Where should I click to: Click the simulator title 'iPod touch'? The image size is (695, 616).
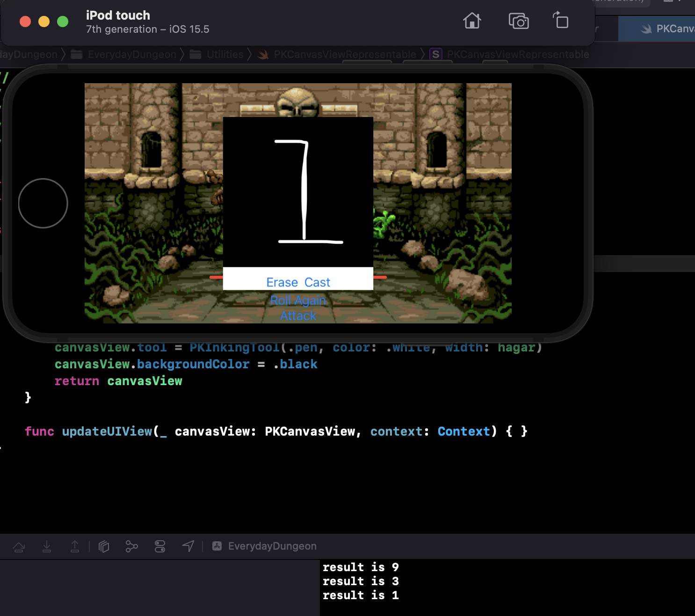118,15
